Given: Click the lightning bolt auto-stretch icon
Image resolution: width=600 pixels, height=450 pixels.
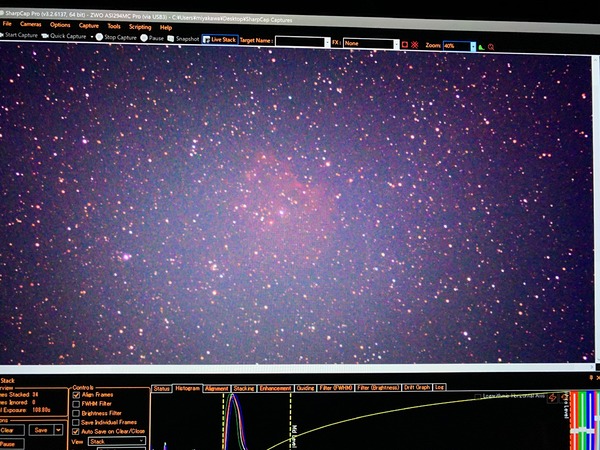Looking at the screenshot, I should point(552,398).
